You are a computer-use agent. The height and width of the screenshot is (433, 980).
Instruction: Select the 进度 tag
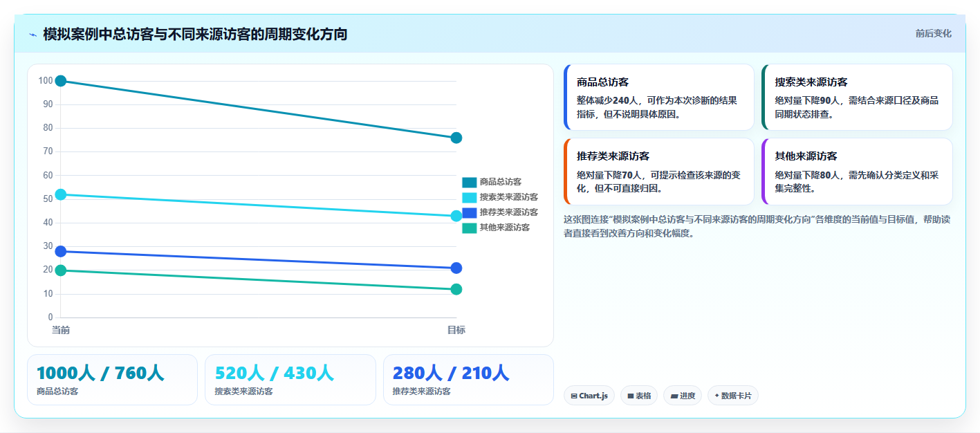(x=683, y=396)
